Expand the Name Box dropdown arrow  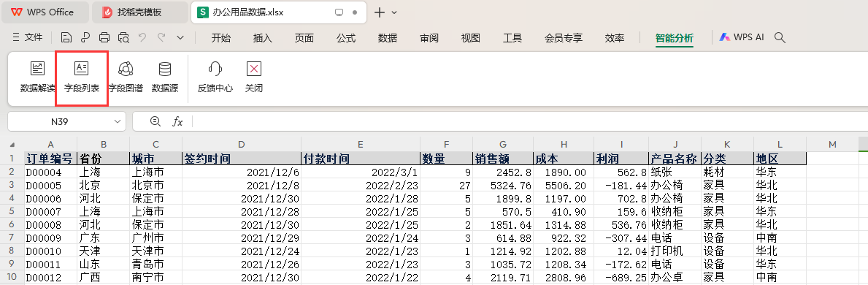118,121
